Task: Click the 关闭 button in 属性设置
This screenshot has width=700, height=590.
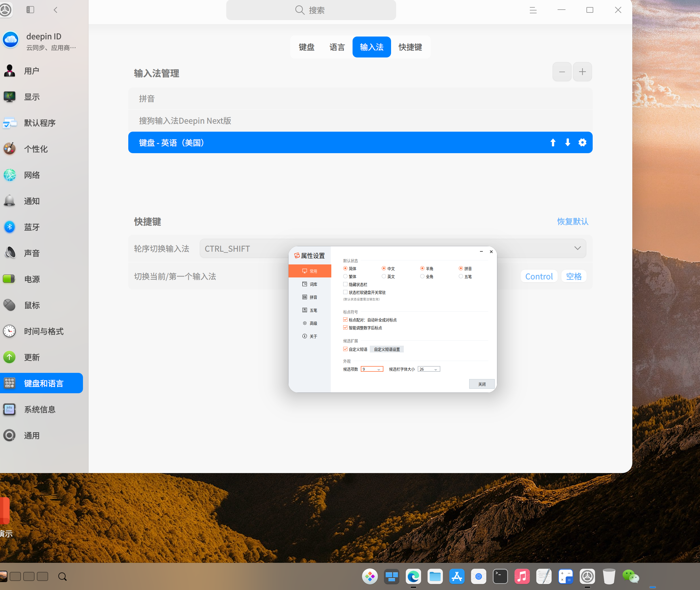Action: 482,384
